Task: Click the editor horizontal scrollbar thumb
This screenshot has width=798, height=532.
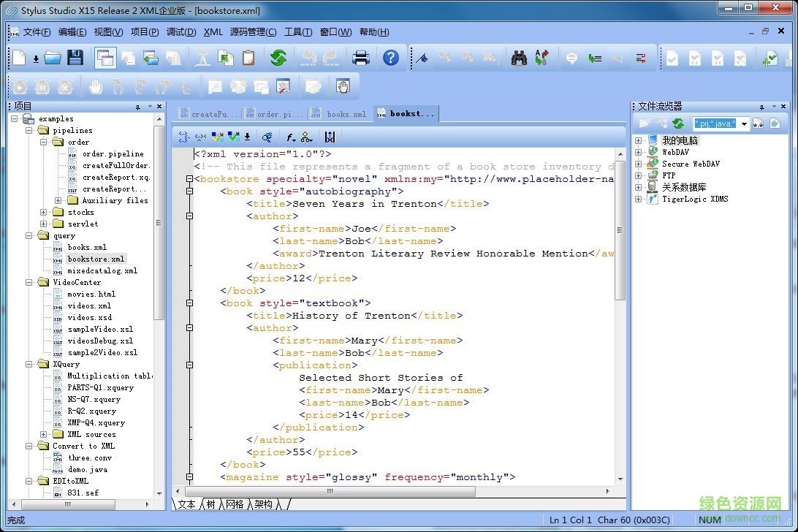Action: 329,492
